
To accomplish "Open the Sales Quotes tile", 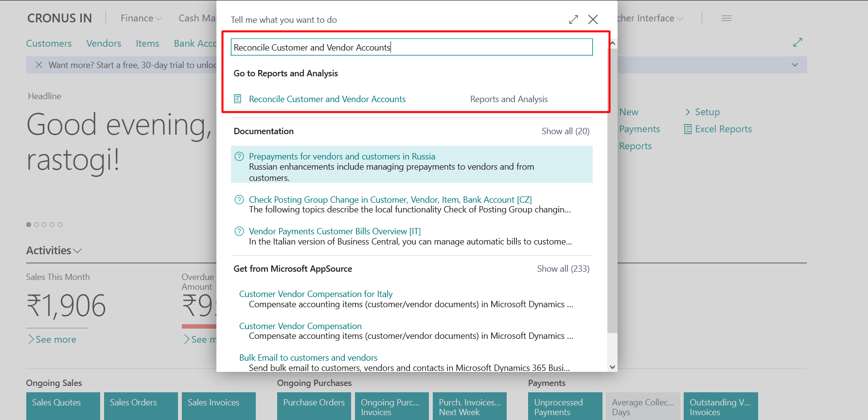I will click(63, 406).
